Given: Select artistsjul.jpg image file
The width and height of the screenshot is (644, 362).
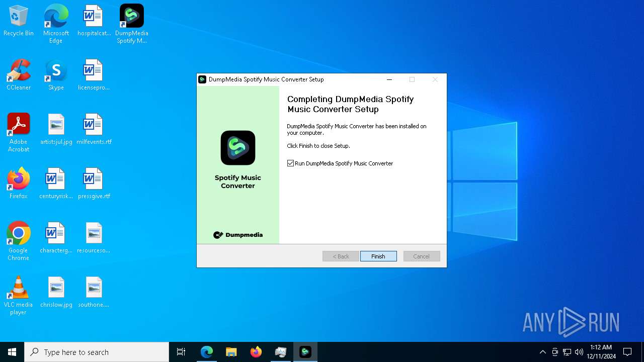Looking at the screenshot, I should pyautogui.click(x=56, y=129).
